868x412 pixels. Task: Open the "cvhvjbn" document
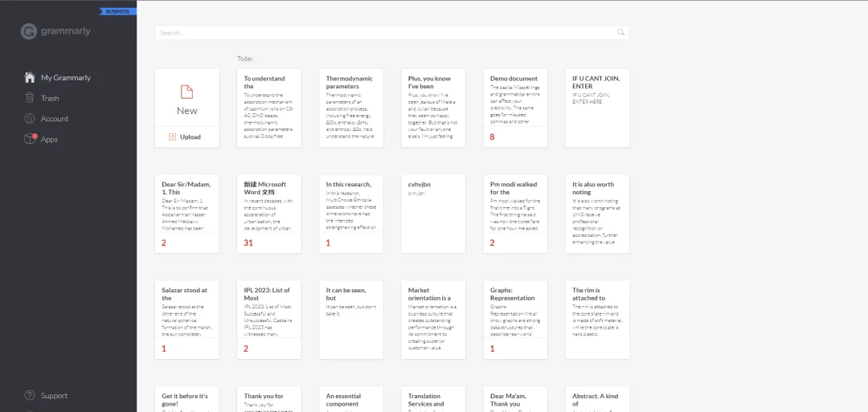click(x=433, y=214)
